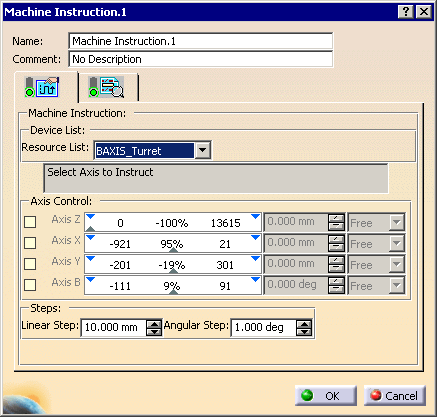Click the help question mark icon
Image resolution: width=437 pixels, height=417 pixels.
pos(406,12)
